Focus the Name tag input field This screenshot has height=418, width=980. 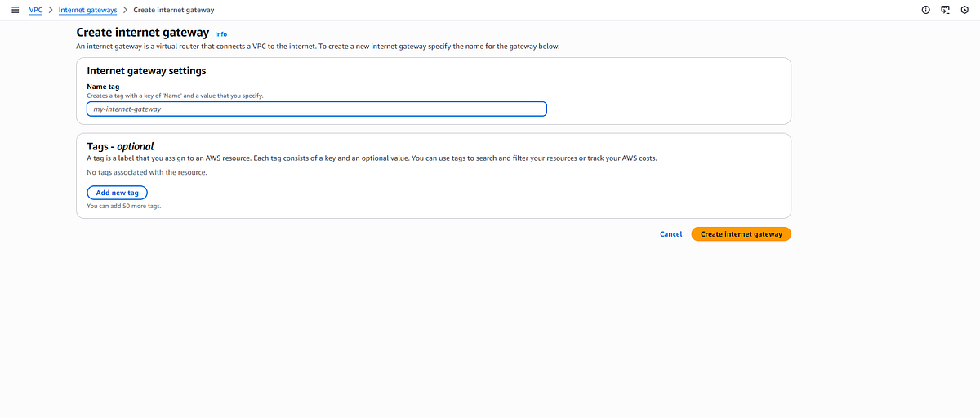point(316,109)
